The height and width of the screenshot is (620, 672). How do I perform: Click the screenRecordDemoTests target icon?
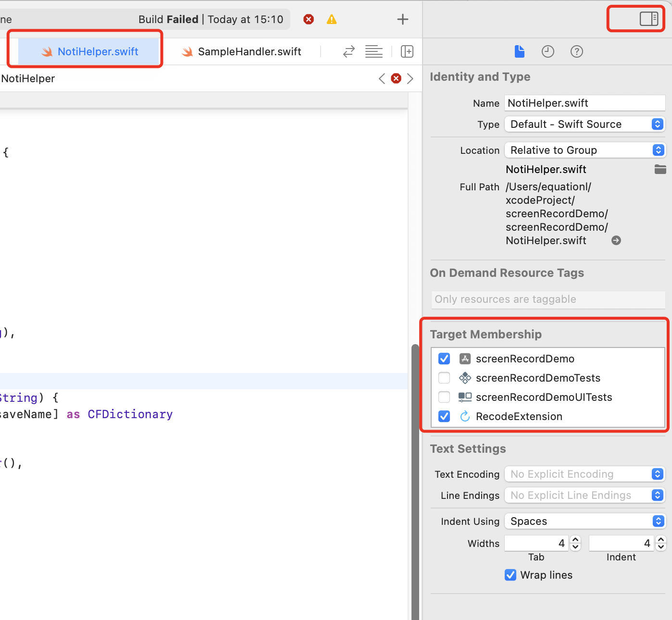click(x=465, y=378)
